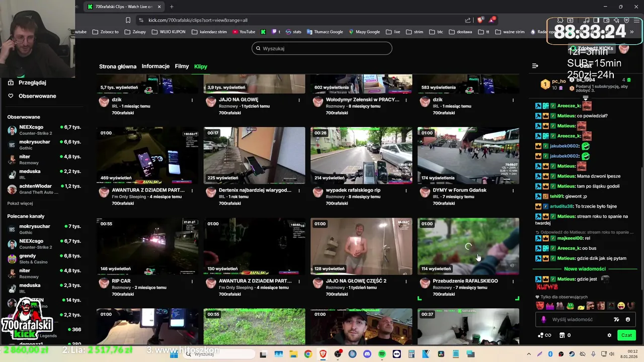The image size is (644, 362).
Task: Play the DYMY w Forum Gdańsk thumbnail
Action: coord(468,155)
